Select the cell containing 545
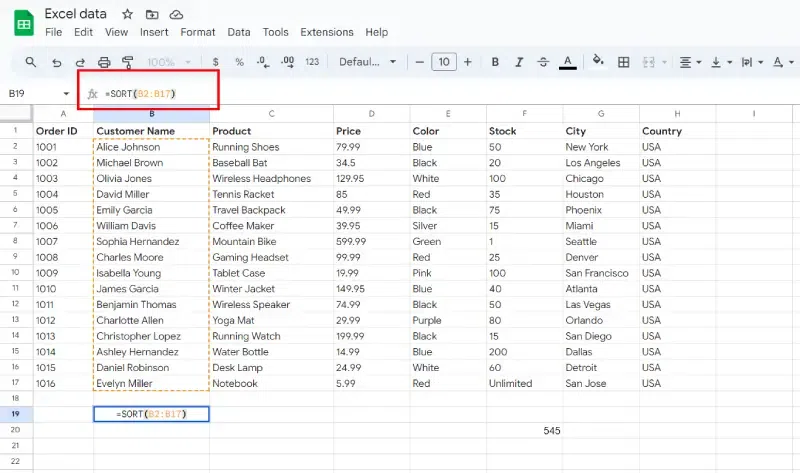The width and height of the screenshot is (800, 473). pyautogui.click(x=524, y=430)
